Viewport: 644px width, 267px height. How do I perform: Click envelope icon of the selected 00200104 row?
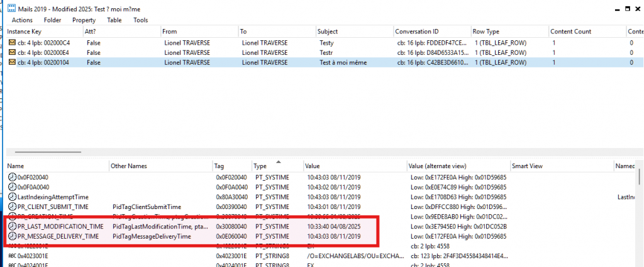click(12, 62)
